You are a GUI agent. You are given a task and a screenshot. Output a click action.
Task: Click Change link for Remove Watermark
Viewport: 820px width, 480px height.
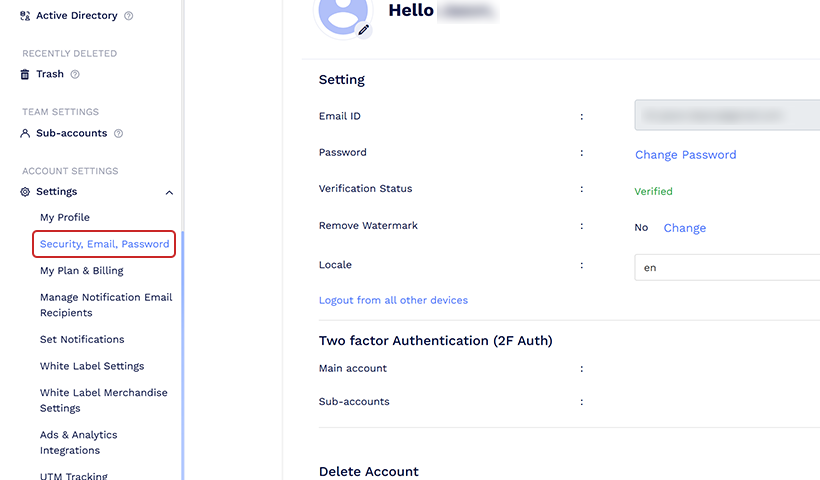(x=684, y=228)
